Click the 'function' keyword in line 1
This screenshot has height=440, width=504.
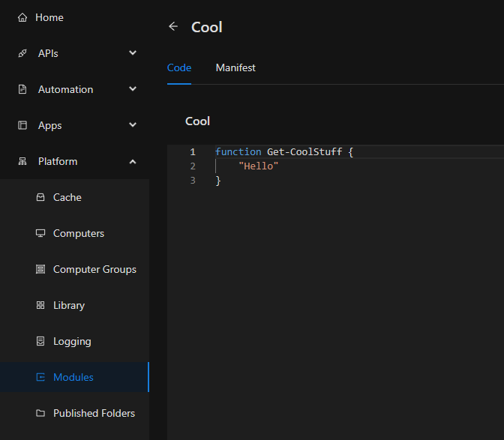click(x=238, y=151)
